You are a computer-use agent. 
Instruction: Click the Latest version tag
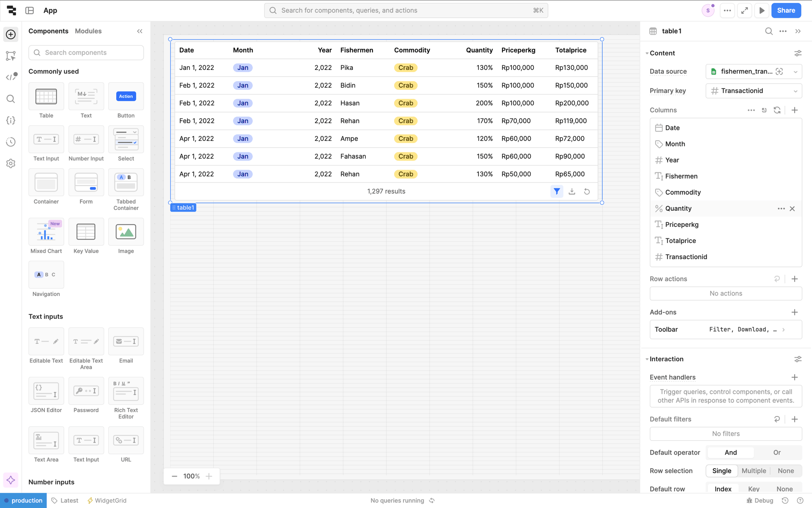coord(65,500)
